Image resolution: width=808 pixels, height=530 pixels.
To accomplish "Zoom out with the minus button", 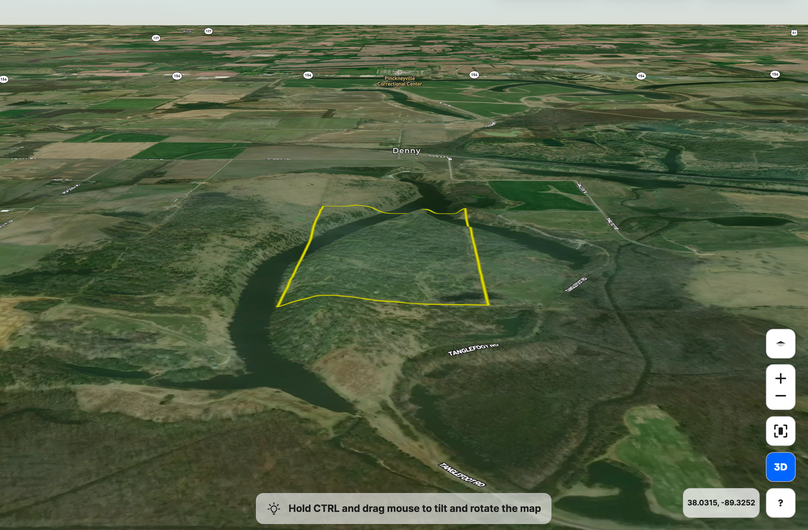I will pos(780,397).
